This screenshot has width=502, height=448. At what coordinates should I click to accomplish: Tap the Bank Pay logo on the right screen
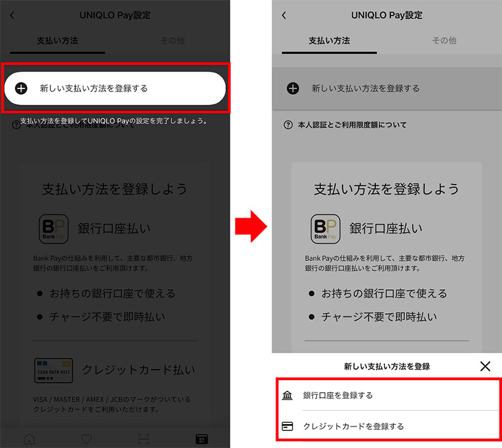325,228
